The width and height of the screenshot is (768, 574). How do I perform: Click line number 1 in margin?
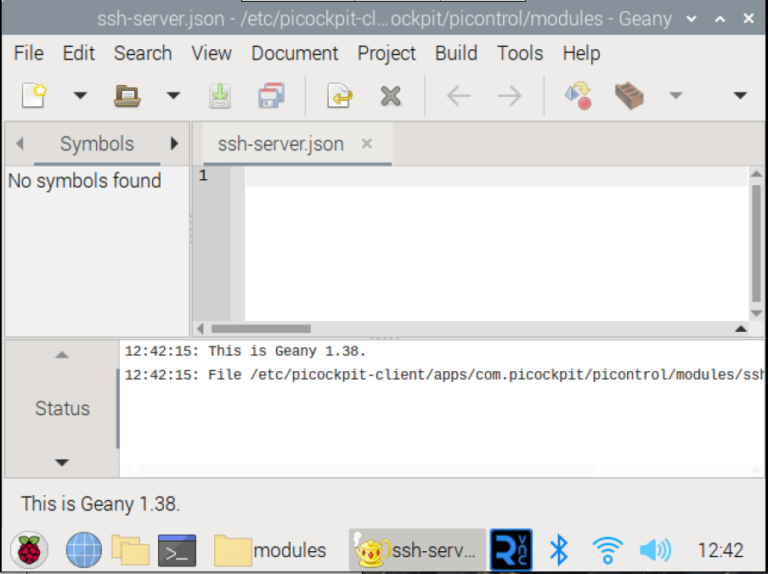pos(203,175)
